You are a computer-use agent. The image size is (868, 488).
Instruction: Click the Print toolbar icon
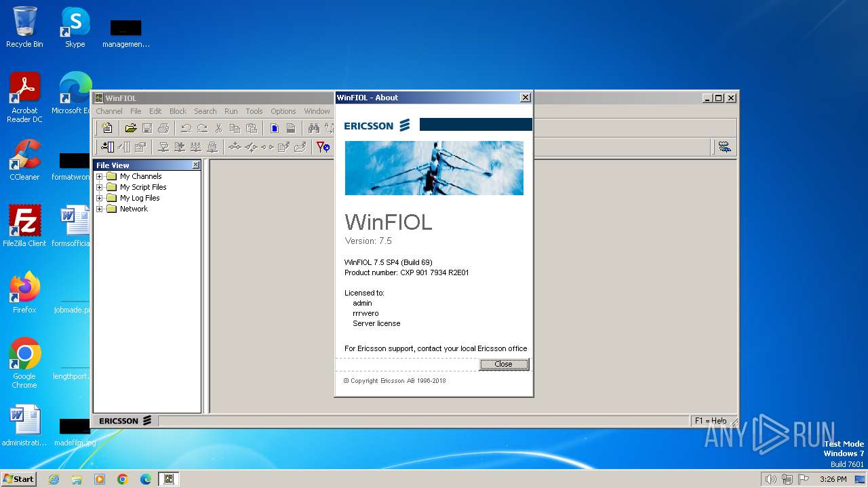[163, 128]
